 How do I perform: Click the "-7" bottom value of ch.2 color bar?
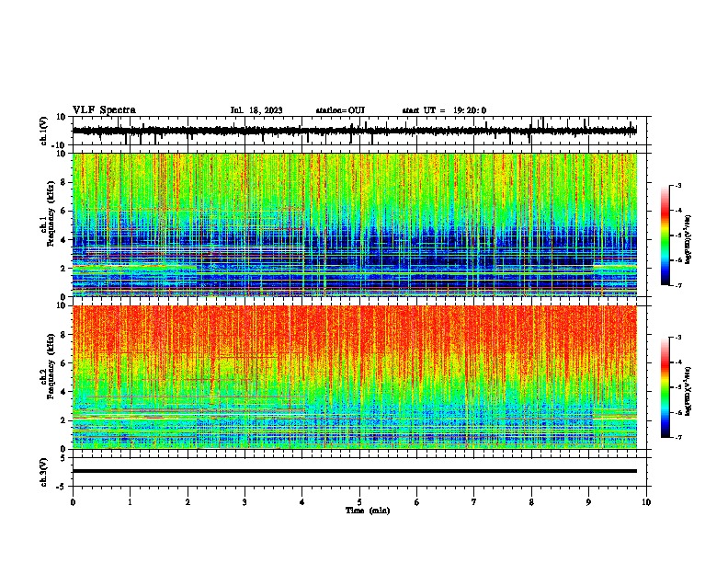click(x=677, y=437)
